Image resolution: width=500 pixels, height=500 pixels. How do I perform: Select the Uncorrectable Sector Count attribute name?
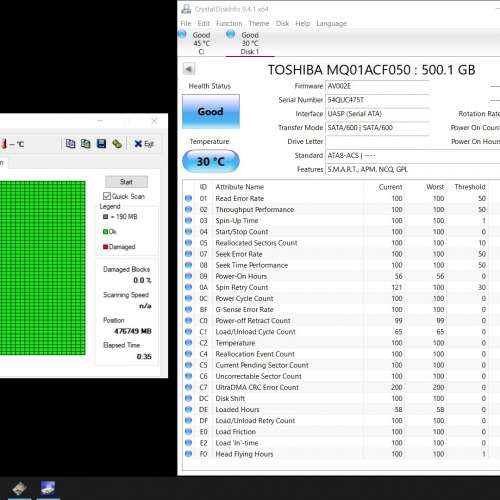coord(258,376)
